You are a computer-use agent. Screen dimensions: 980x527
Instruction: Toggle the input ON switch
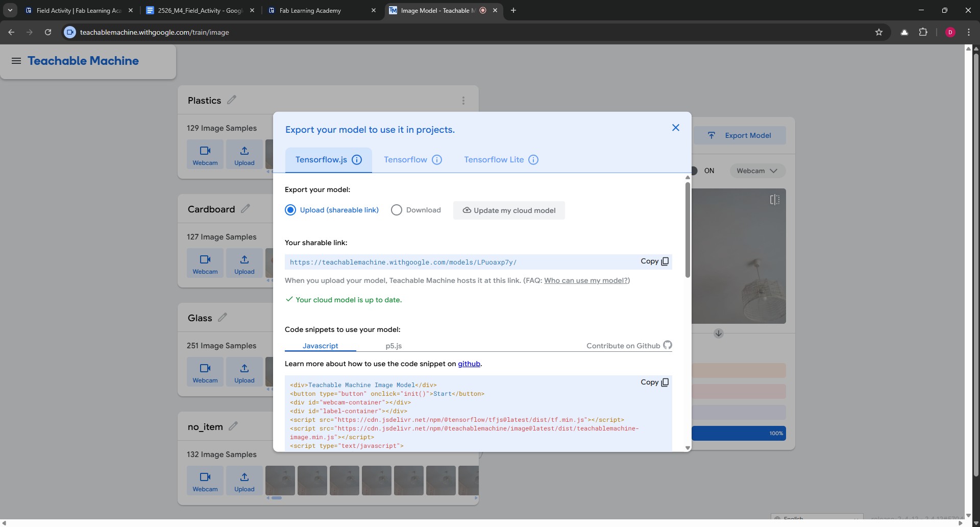(695, 171)
